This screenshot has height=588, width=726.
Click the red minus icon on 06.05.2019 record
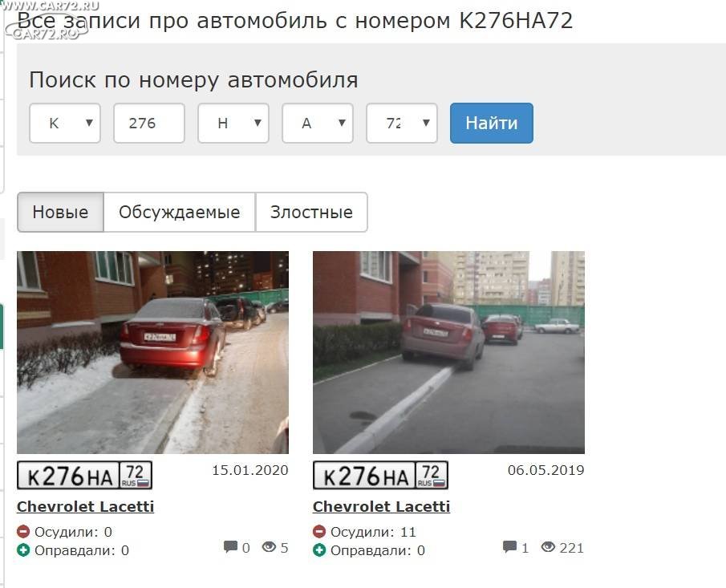[319, 532]
